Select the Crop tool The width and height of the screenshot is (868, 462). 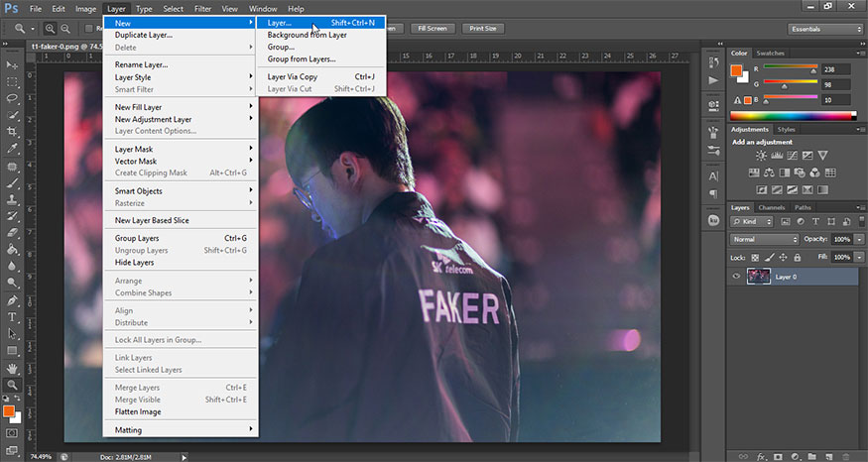coord(12,133)
